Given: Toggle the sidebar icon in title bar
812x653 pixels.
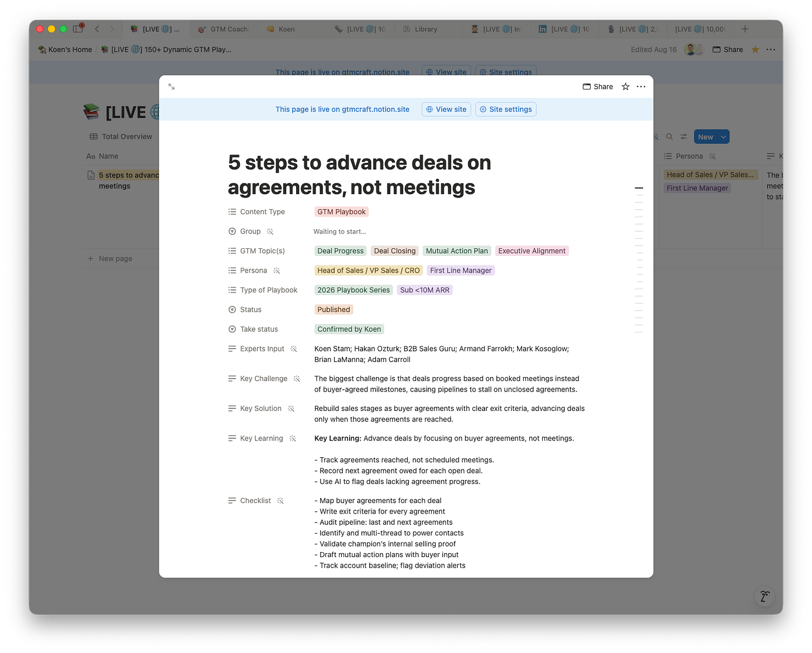Looking at the screenshot, I should pos(78,29).
